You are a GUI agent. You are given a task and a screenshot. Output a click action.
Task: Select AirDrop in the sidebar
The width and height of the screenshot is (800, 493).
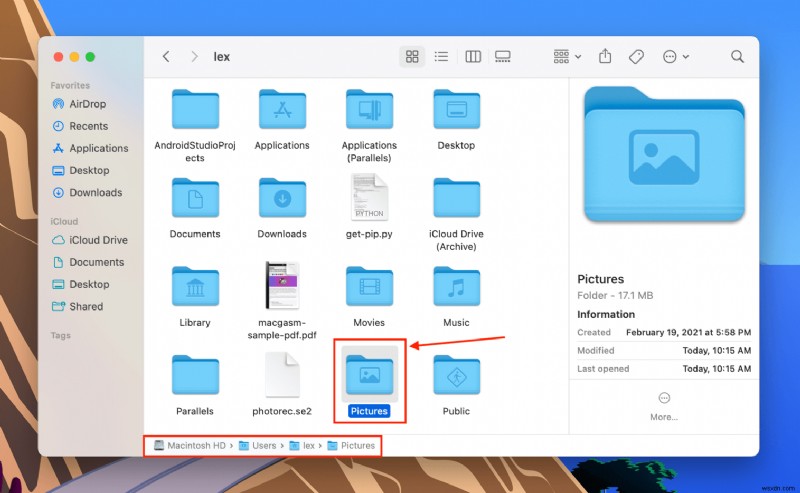[x=88, y=104]
